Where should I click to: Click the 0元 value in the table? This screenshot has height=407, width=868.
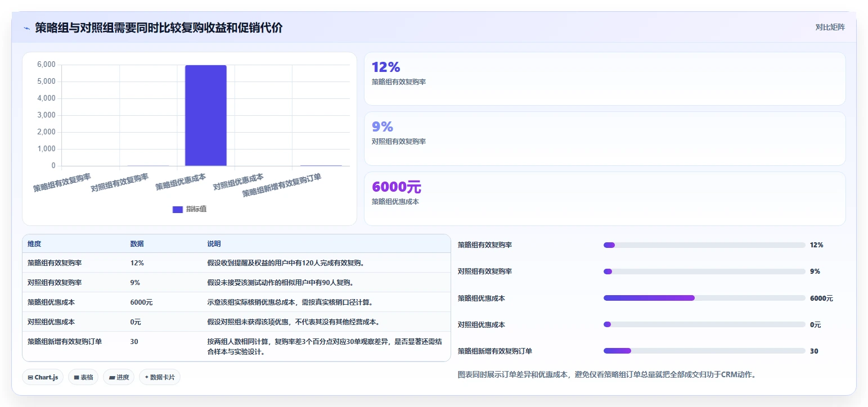point(136,322)
